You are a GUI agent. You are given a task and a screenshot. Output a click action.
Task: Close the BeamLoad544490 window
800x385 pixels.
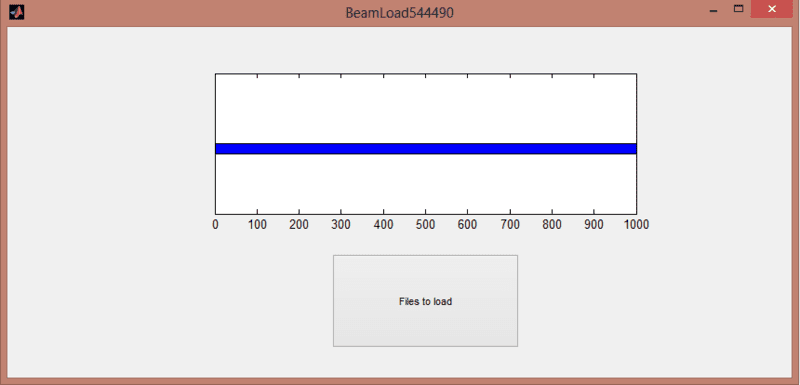(771, 9)
